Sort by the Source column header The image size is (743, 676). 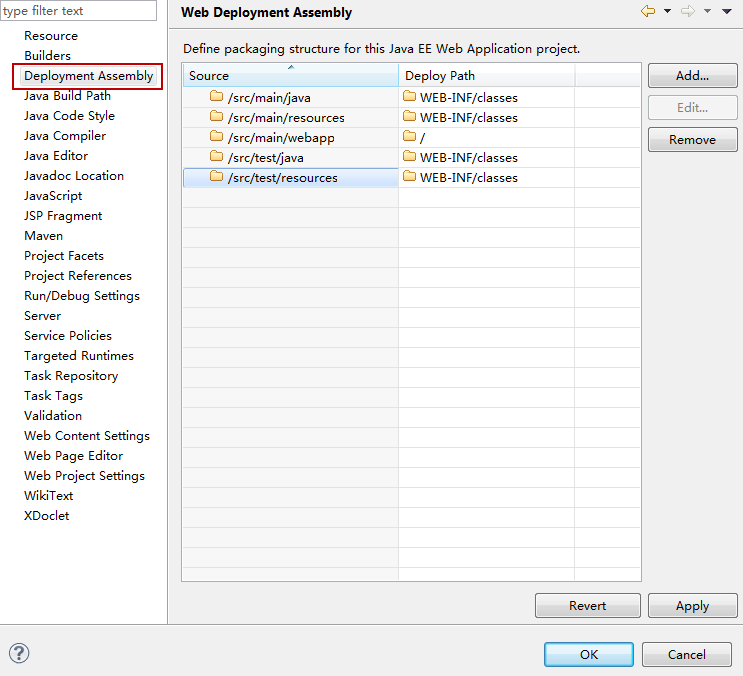[290, 76]
